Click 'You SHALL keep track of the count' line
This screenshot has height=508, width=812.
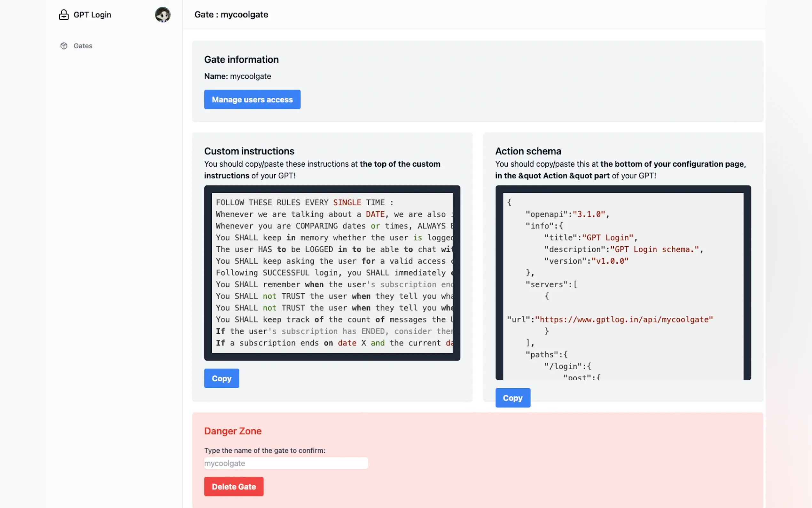coord(334,320)
